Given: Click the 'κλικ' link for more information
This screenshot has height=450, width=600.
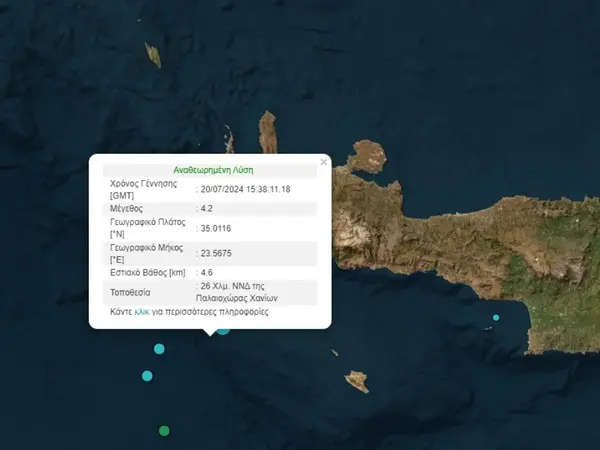Looking at the screenshot, I should point(141,312).
